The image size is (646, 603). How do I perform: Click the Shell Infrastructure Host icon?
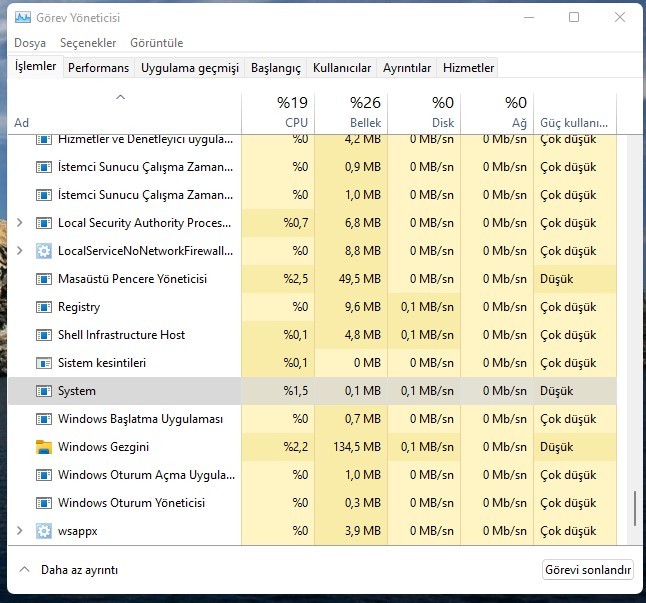(x=44, y=335)
